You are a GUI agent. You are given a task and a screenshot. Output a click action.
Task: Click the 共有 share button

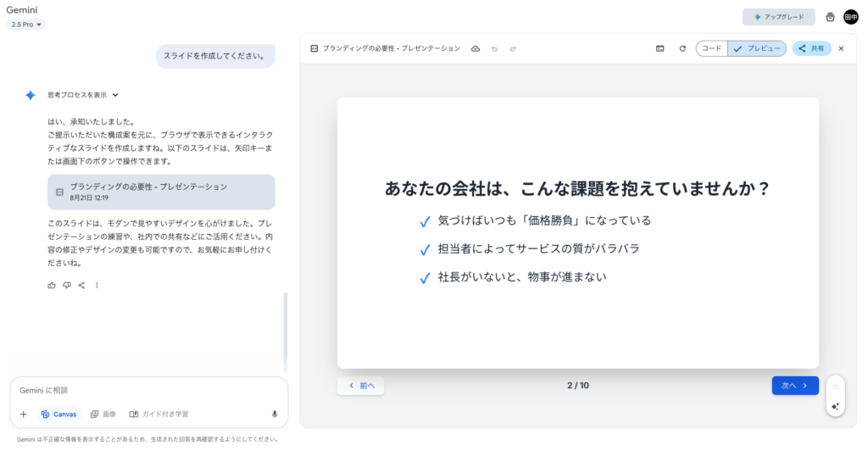pos(811,48)
